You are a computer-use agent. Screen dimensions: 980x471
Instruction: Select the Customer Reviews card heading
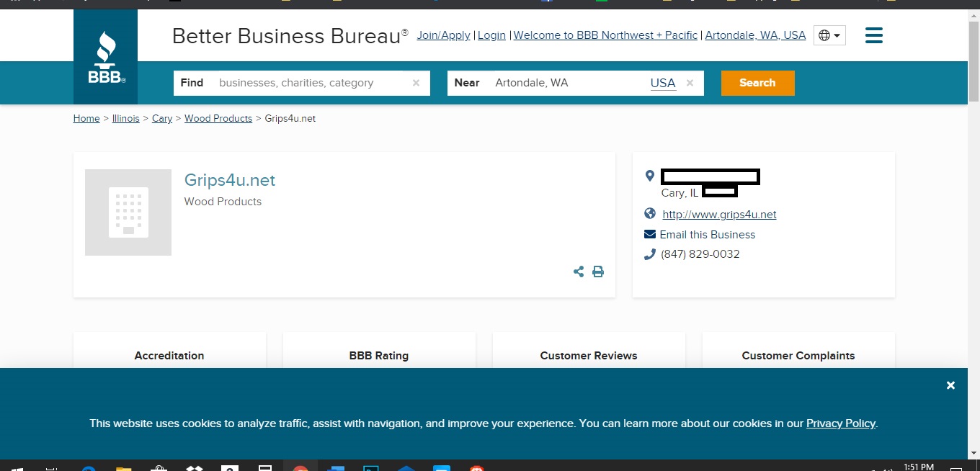(x=589, y=356)
